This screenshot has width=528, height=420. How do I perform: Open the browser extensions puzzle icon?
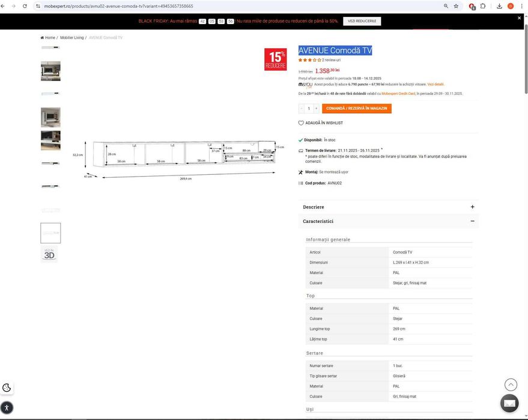point(483,6)
